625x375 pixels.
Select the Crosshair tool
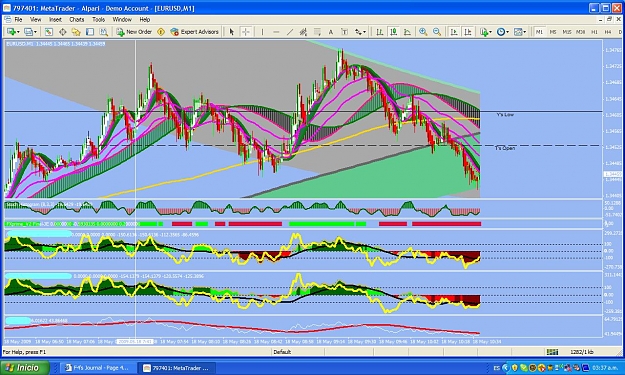point(246,32)
